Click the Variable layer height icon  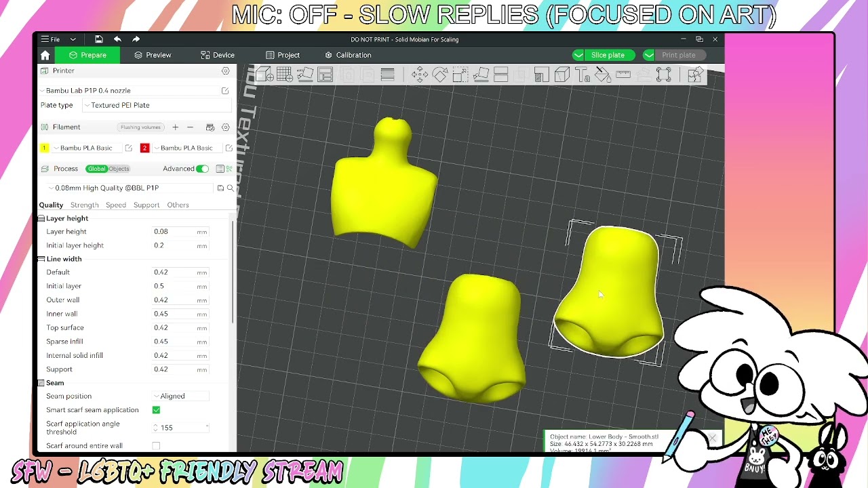tap(387, 75)
